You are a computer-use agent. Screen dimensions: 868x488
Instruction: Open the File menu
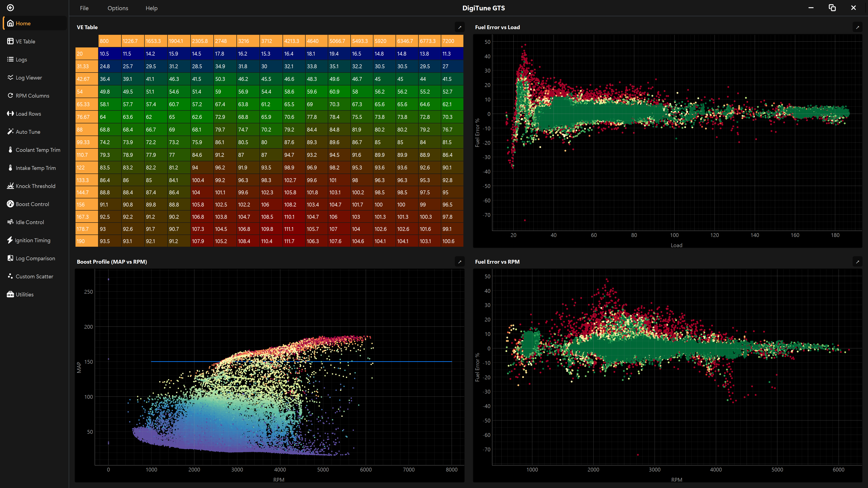coord(84,8)
